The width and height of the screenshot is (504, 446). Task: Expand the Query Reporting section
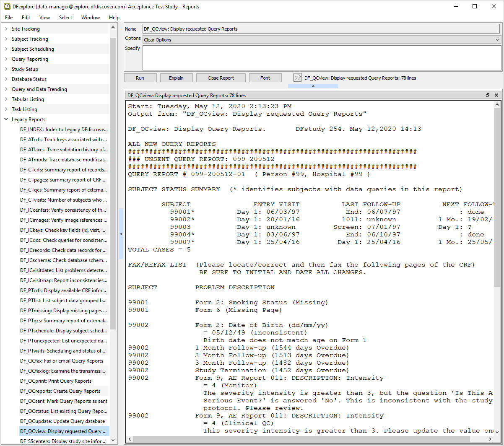pyautogui.click(x=6, y=59)
